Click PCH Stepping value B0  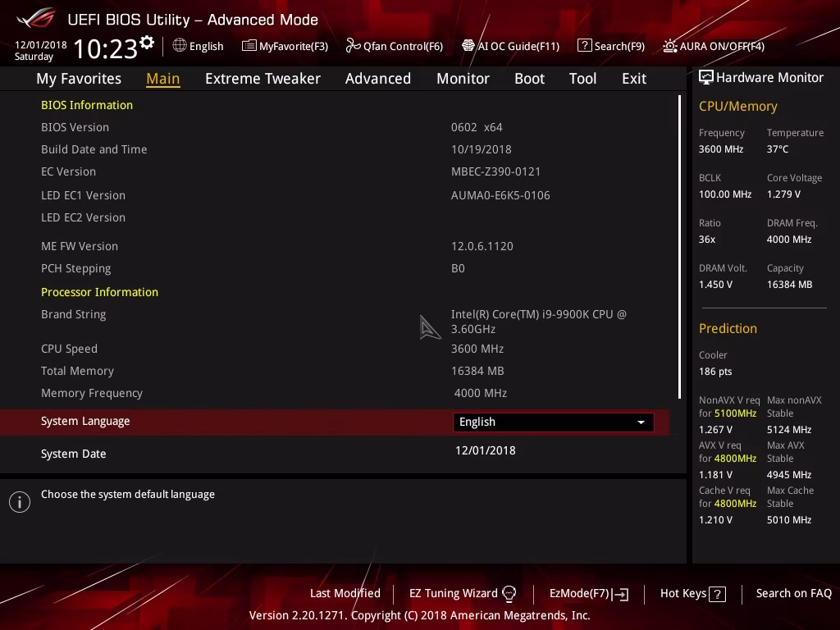coord(458,268)
